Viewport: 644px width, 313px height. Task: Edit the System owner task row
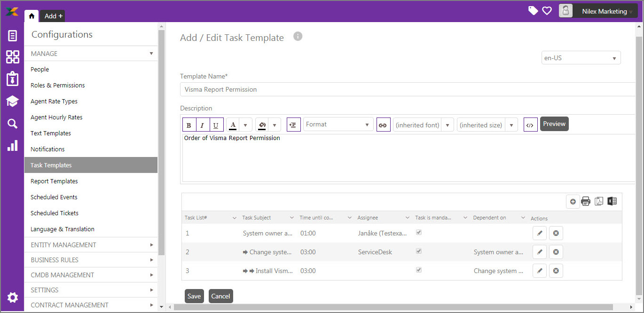pos(540,233)
